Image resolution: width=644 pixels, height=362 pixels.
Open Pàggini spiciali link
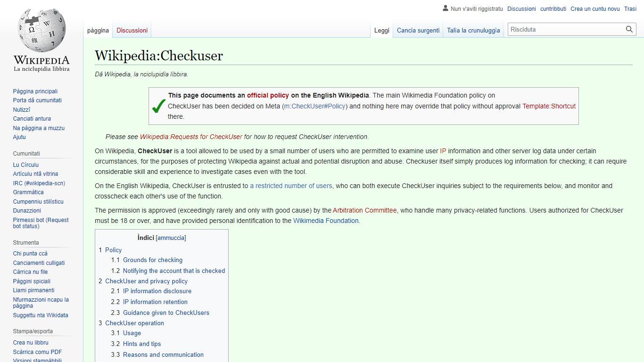click(32, 281)
